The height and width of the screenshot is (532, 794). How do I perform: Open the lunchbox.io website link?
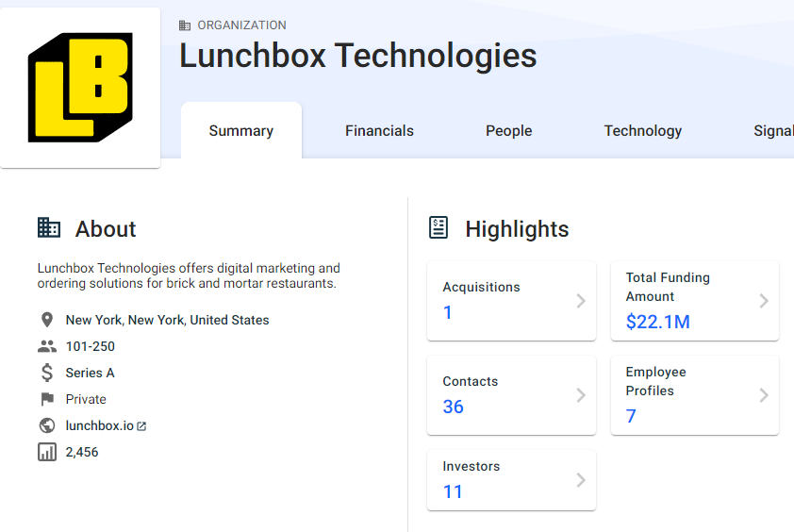[99, 425]
